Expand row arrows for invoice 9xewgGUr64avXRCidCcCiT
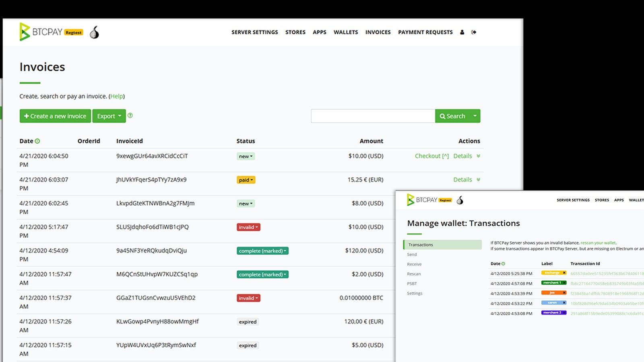 coord(478,156)
